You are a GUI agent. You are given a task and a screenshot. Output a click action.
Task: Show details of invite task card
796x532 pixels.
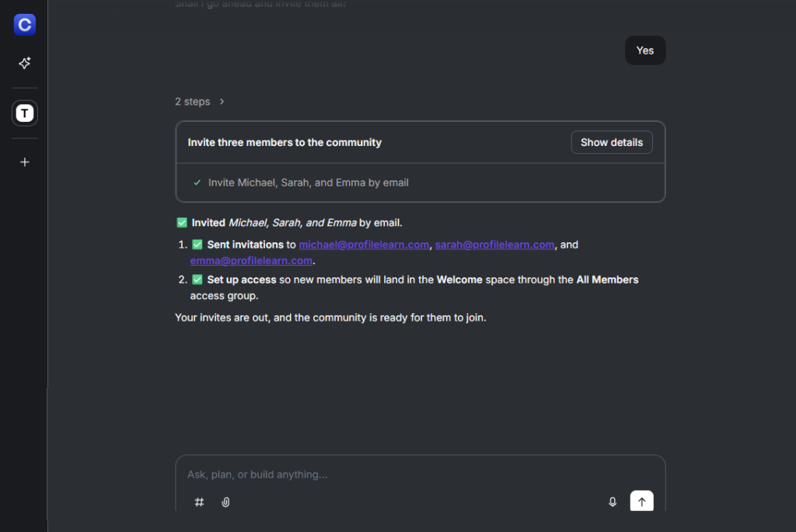click(611, 142)
